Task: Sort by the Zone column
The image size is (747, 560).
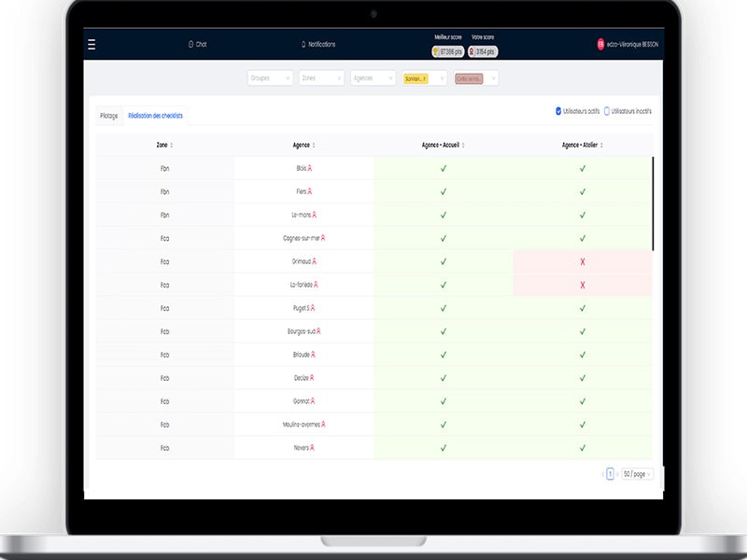Action: (x=164, y=145)
